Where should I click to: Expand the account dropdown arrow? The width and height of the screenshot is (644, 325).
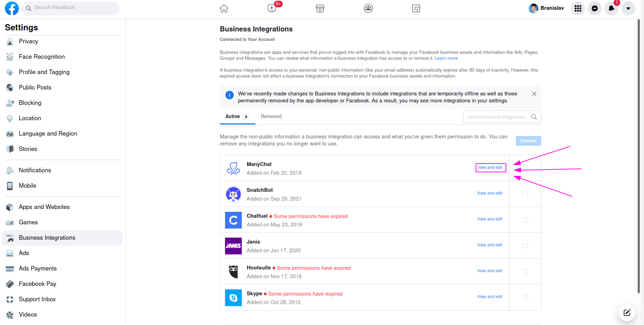[628, 8]
